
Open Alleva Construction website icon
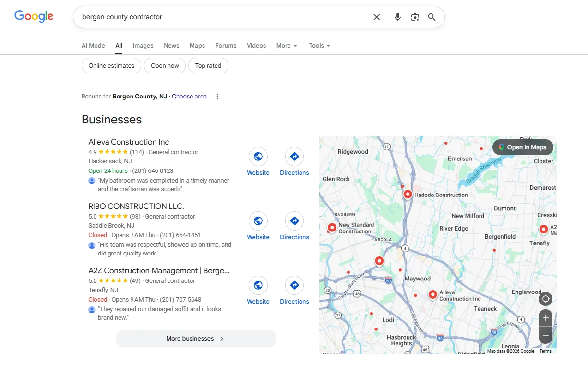(x=258, y=157)
